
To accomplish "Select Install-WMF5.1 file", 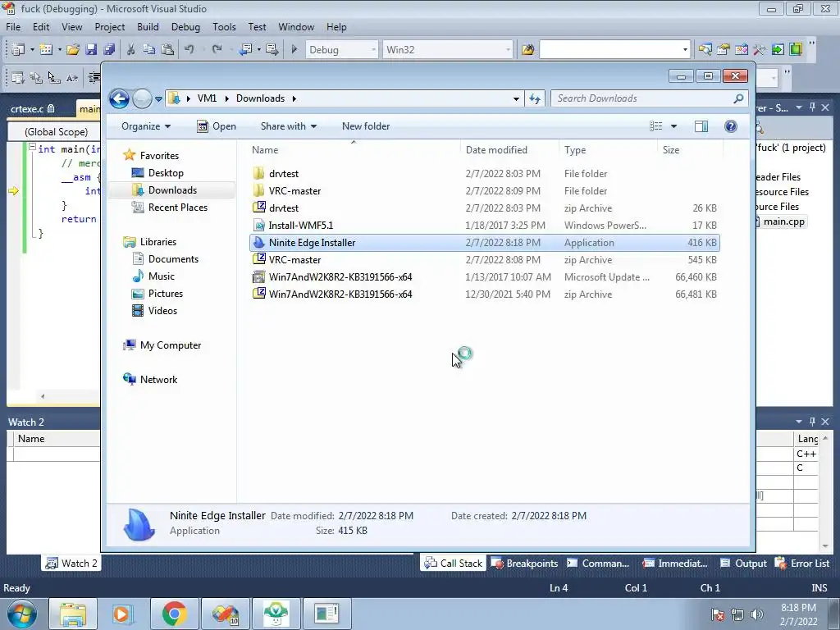I will click(484, 226).
